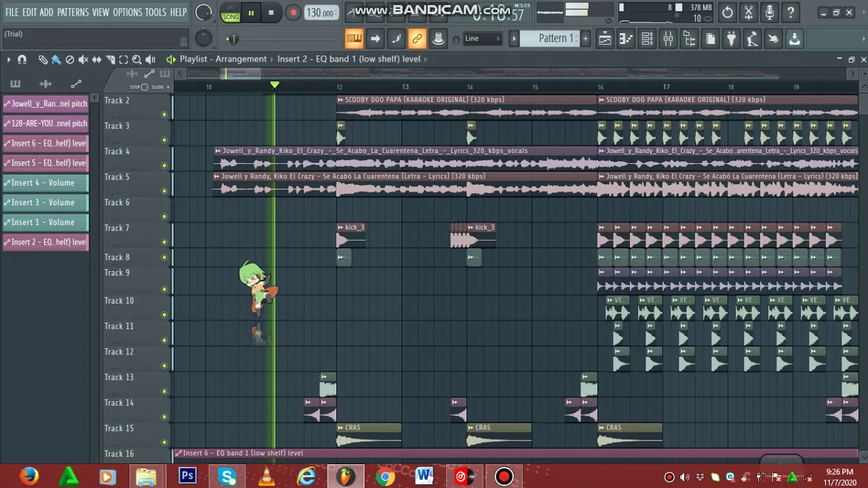The width and height of the screenshot is (868, 488).
Task: Open the Line snap dropdown
Action: tap(483, 39)
